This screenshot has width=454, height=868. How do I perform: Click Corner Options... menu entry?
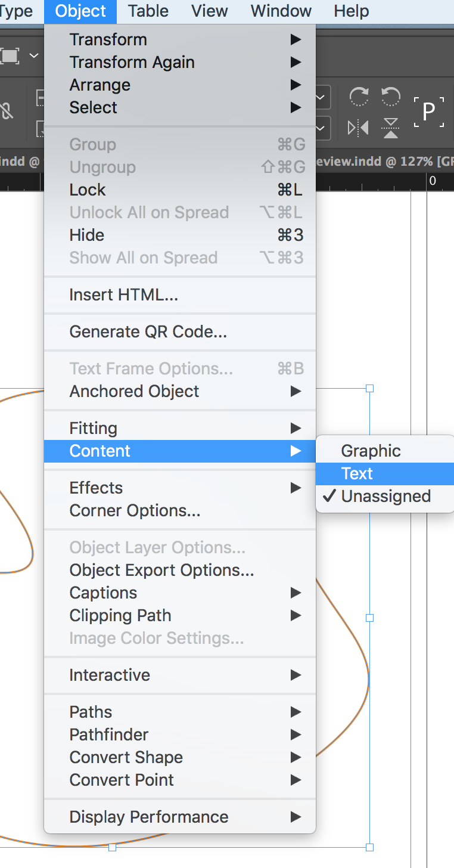(135, 511)
